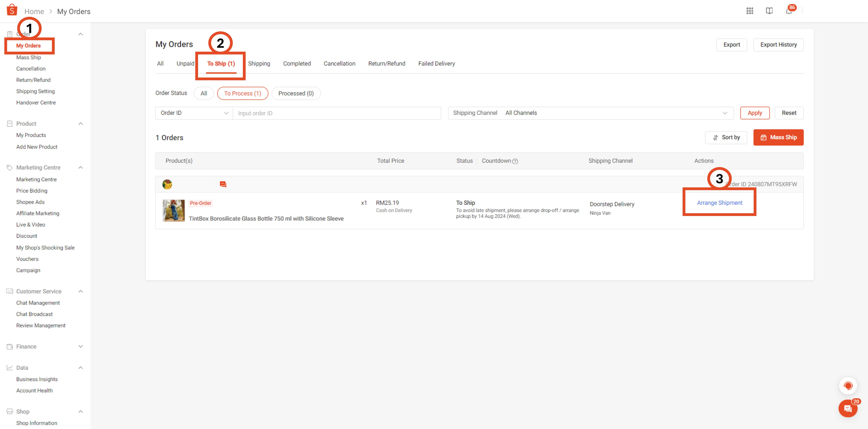This screenshot has width=868, height=429.
Task: Click the Finance wallet icon
Action: point(10,347)
